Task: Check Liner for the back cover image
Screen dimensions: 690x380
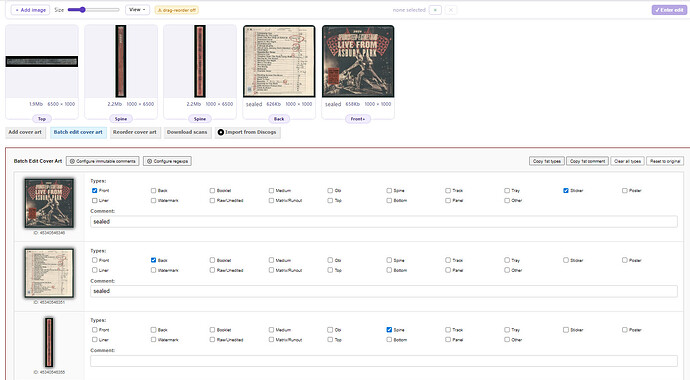Action: [95, 270]
